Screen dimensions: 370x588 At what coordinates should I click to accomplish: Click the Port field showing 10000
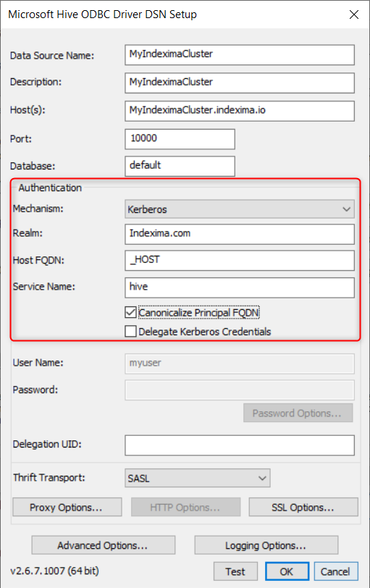[180, 139]
